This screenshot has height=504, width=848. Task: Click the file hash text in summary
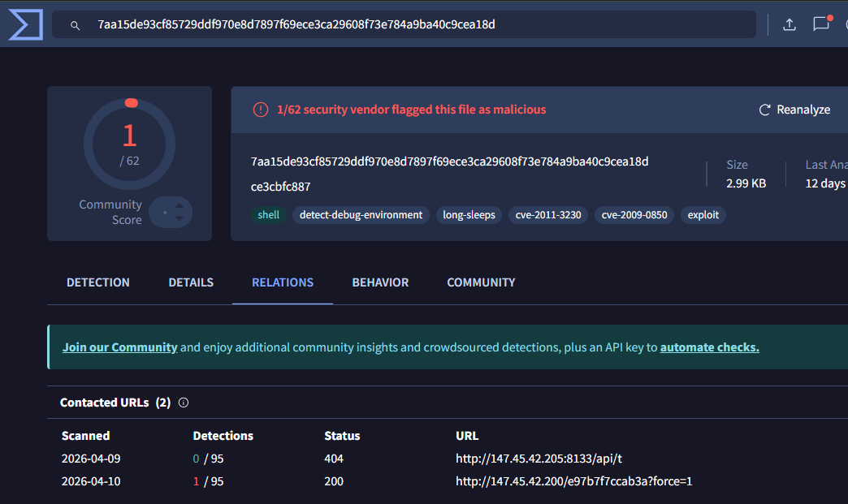(449, 162)
